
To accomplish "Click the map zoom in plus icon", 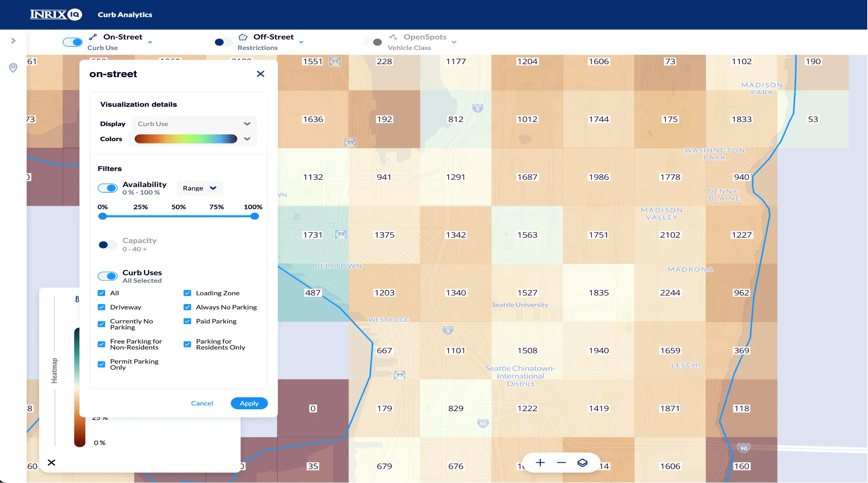I will click(x=540, y=463).
